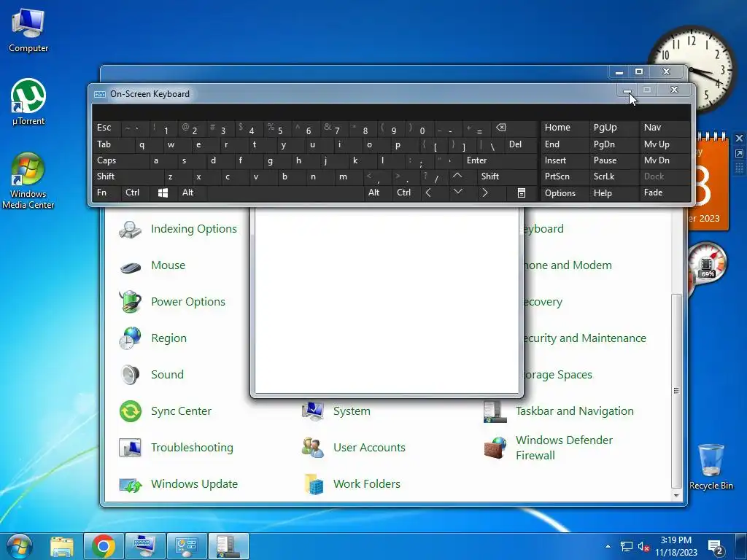
Task: Open the Troubleshooting link
Action: coord(192,448)
